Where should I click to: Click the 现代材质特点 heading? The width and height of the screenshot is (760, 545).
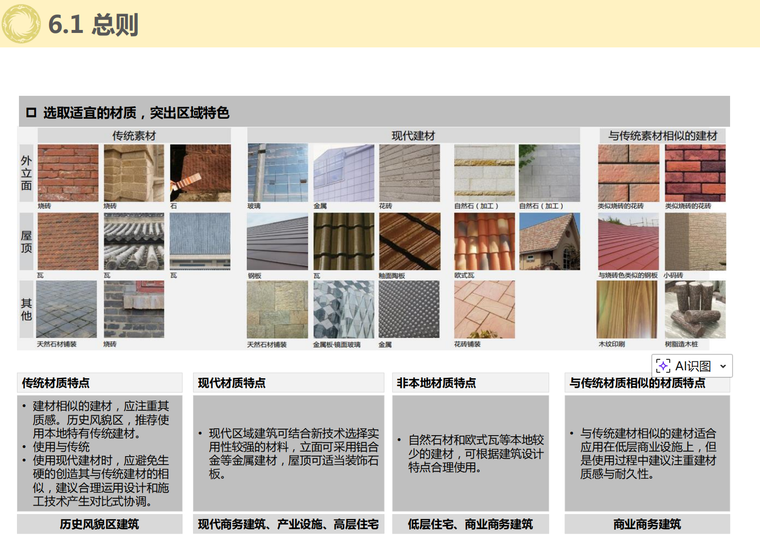pyautogui.click(x=232, y=383)
